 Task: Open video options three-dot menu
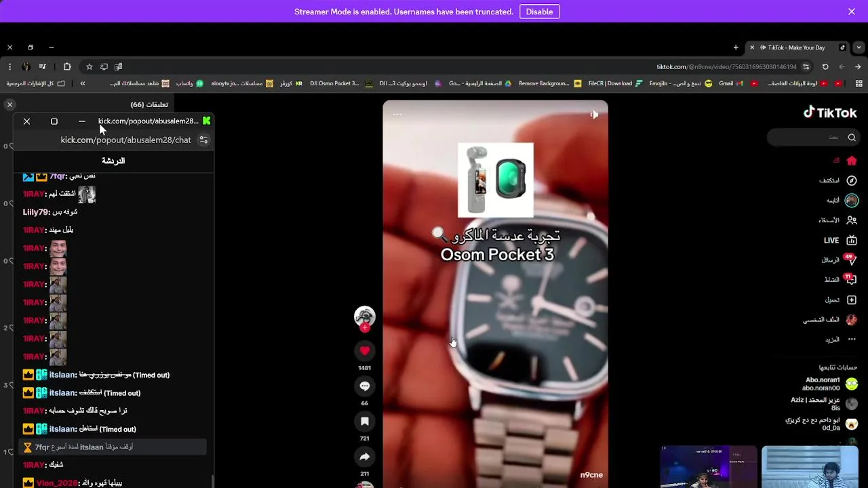click(397, 115)
